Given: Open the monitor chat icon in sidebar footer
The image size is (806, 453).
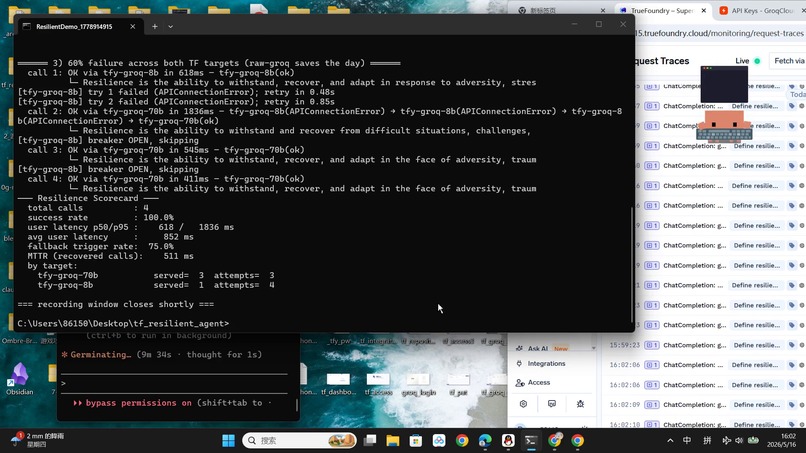Looking at the screenshot, I should pyautogui.click(x=552, y=404).
